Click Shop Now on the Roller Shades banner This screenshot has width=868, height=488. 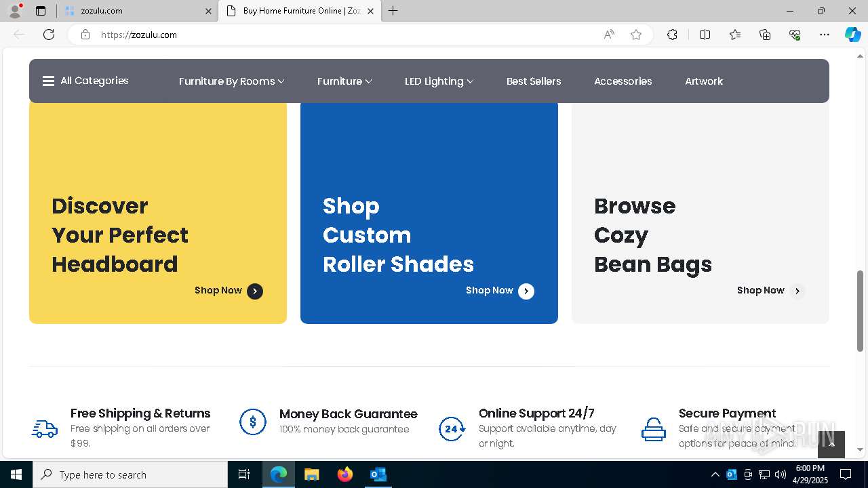[x=490, y=290]
